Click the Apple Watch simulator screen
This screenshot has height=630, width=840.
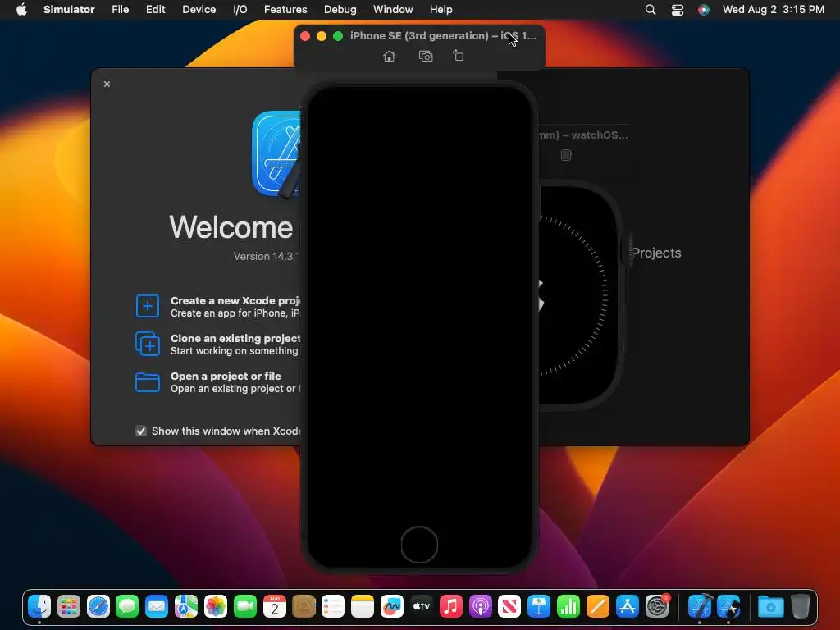pyautogui.click(x=577, y=295)
